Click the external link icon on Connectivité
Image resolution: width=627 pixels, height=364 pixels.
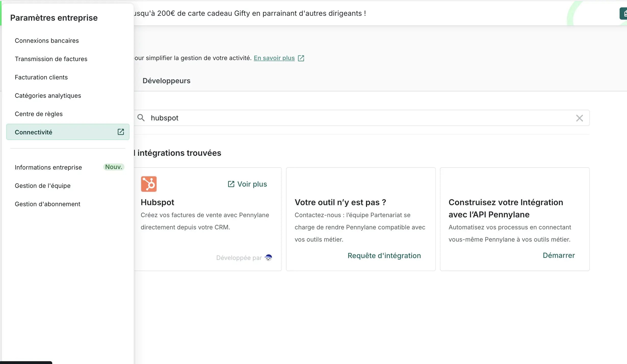tap(121, 132)
